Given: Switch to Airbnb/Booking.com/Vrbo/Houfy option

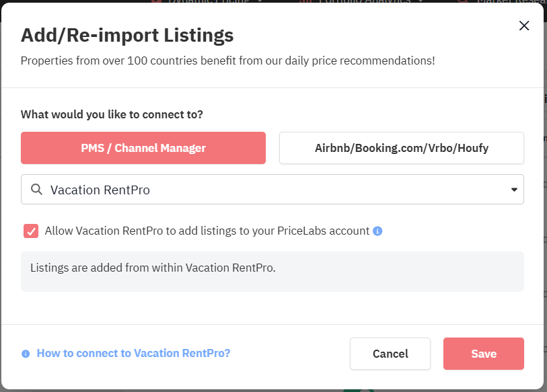Looking at the screenshot, I should (401, 148).
